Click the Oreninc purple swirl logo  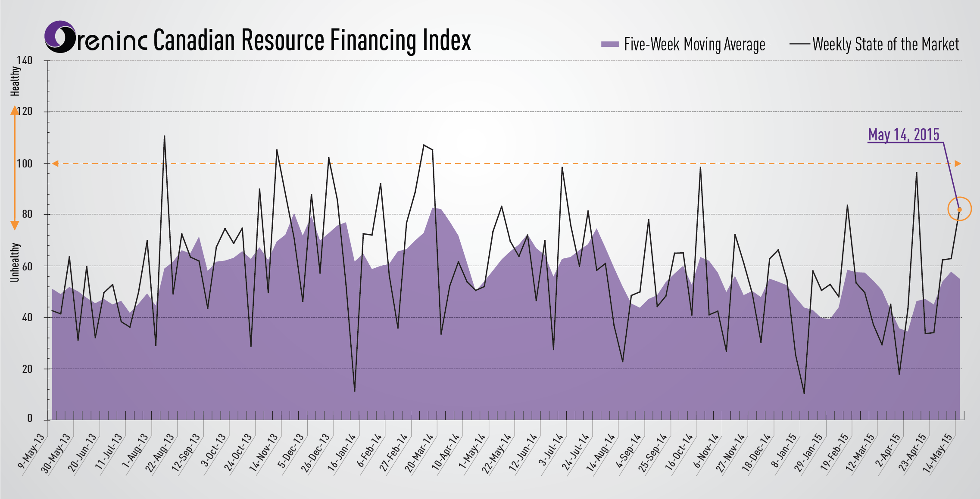point(61,37)
